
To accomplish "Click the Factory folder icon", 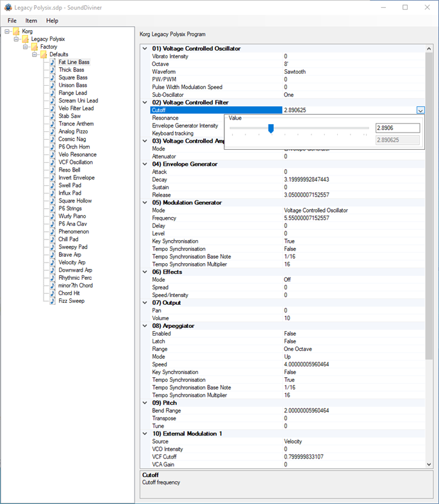I will 35,47.
